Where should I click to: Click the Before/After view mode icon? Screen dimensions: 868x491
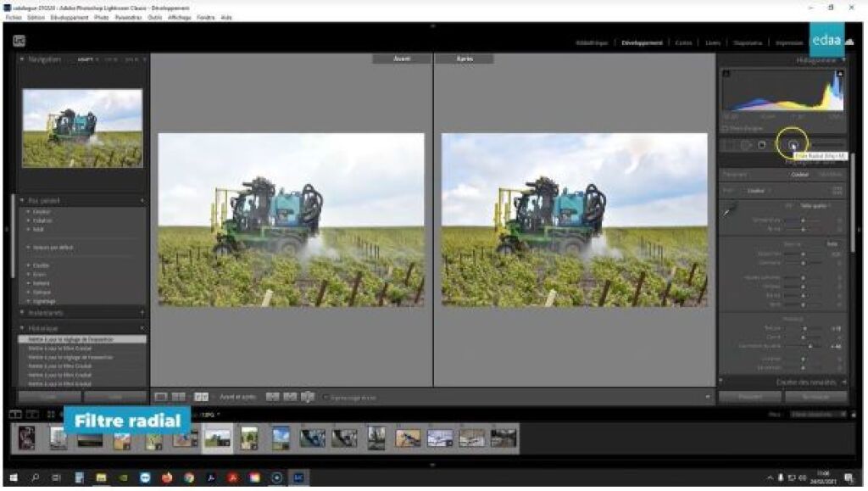click(x=201, y=397)
